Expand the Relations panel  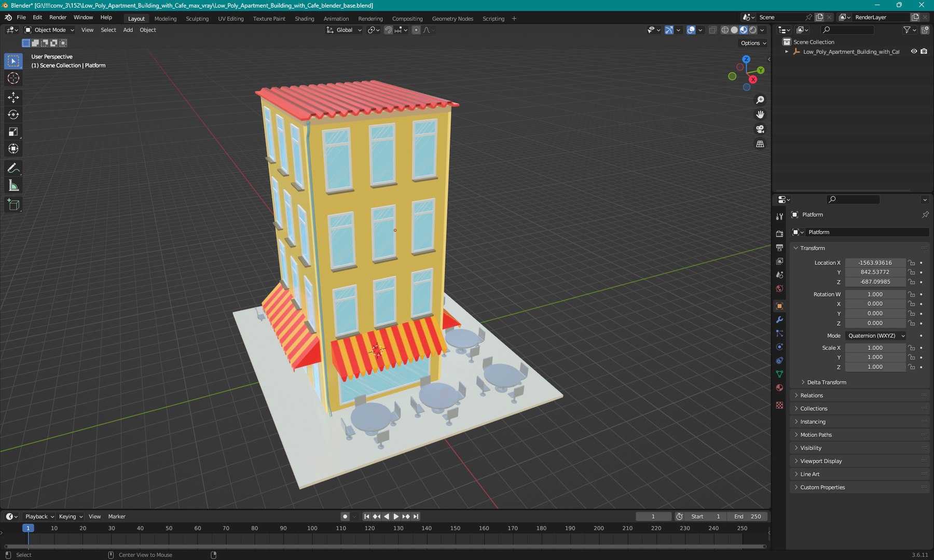pos(812,396)
